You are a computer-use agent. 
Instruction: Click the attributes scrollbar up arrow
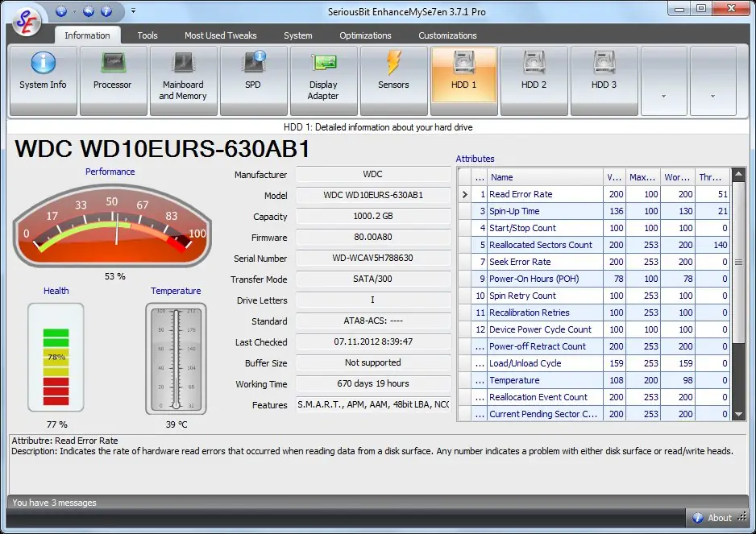738,175
